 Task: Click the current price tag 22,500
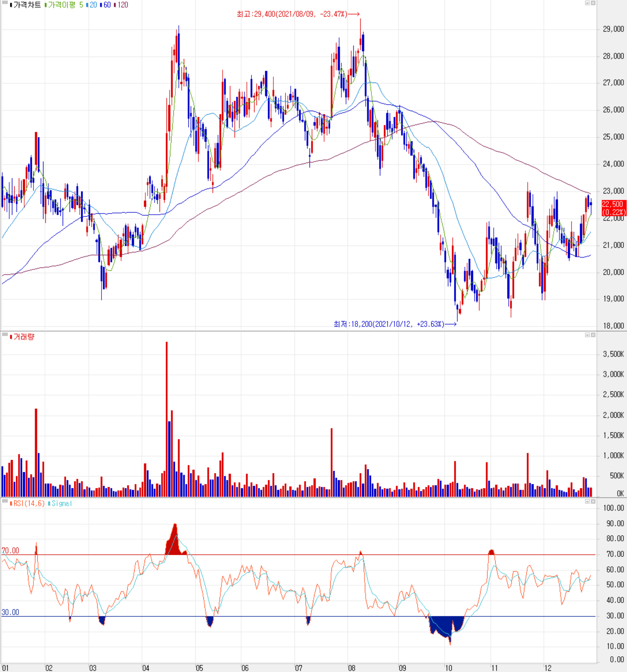tap(614, 208)
